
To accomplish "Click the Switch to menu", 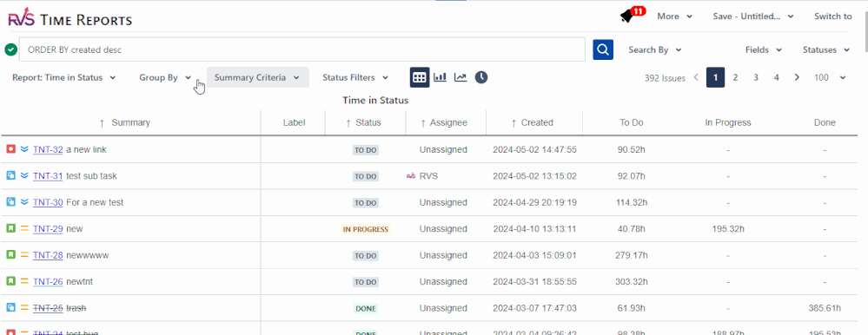I will pyautogui.click(x=832, y=16).
